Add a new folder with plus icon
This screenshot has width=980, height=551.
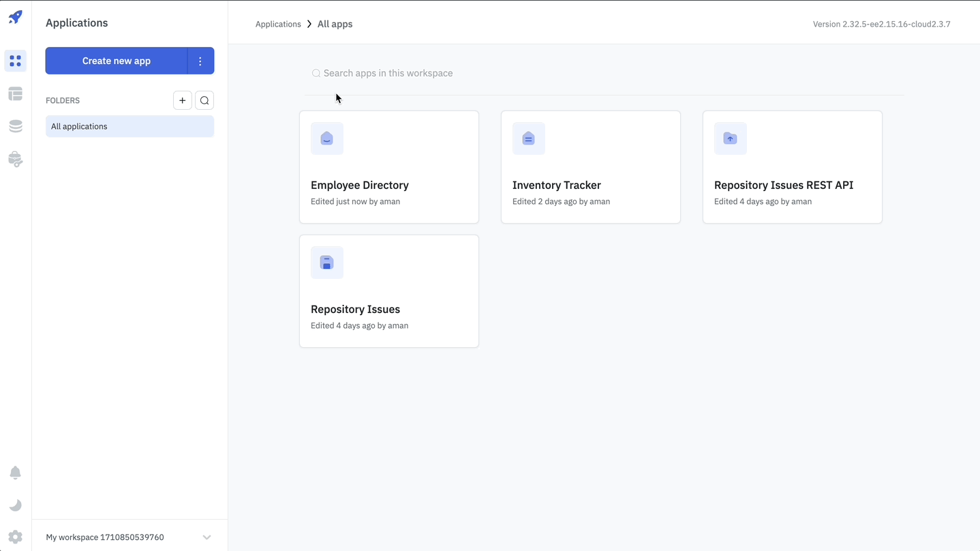[182, 100]
